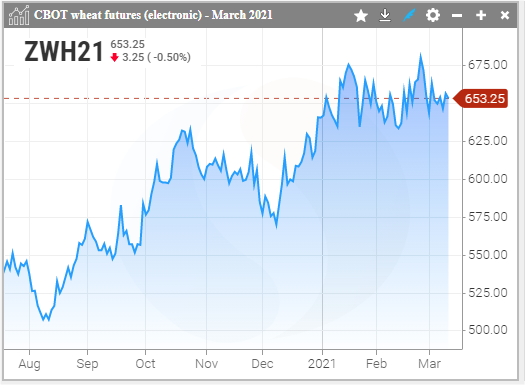Screen dimensions: 525x385
Task: Click the 675.00 price axis label
Action: [488, 65]
